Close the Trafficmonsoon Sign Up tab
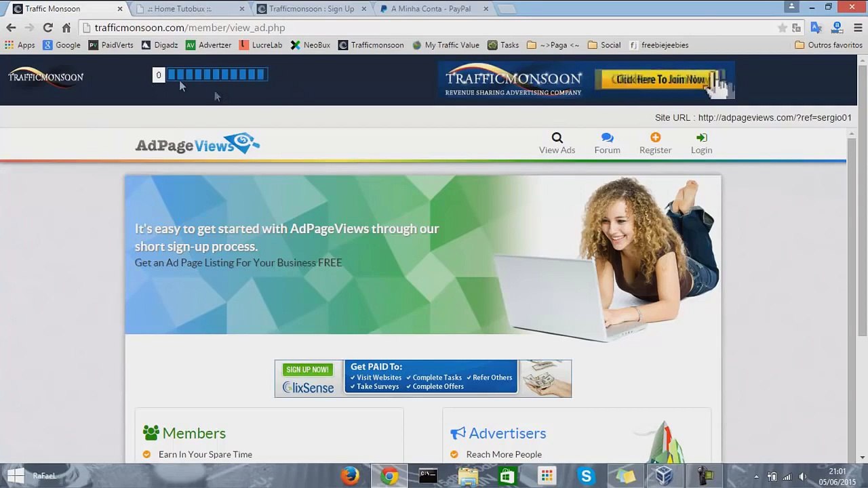The image size is (868, 488). click(364, 9)
